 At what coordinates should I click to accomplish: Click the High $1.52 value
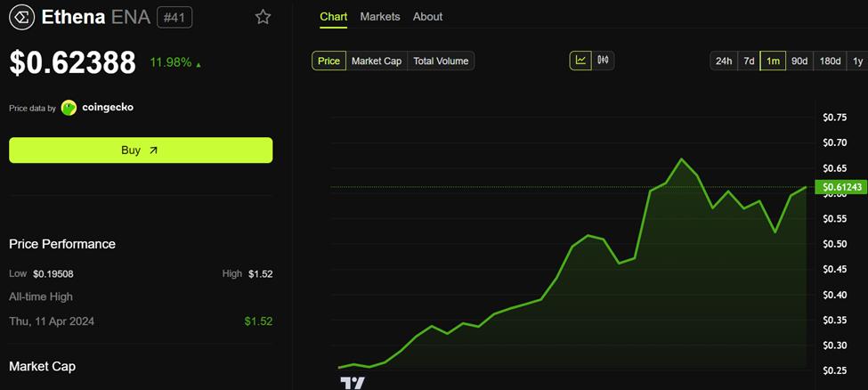coord(261,273)
